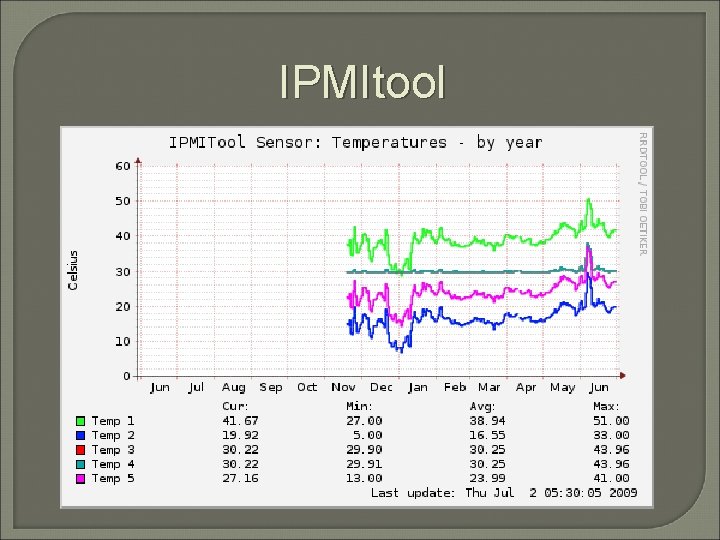
Task: Click Temp 5 maximum value 41.00
Action: pos(611,478)
